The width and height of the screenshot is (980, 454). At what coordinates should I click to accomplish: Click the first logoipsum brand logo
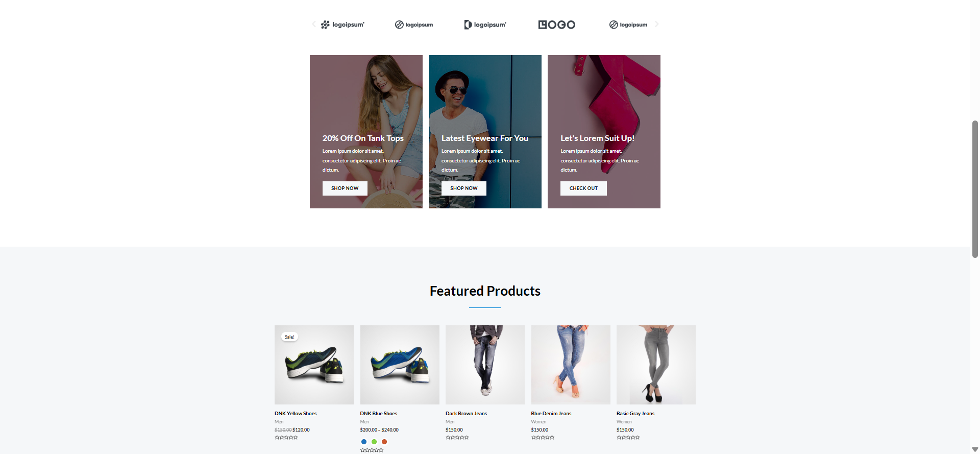342,25
